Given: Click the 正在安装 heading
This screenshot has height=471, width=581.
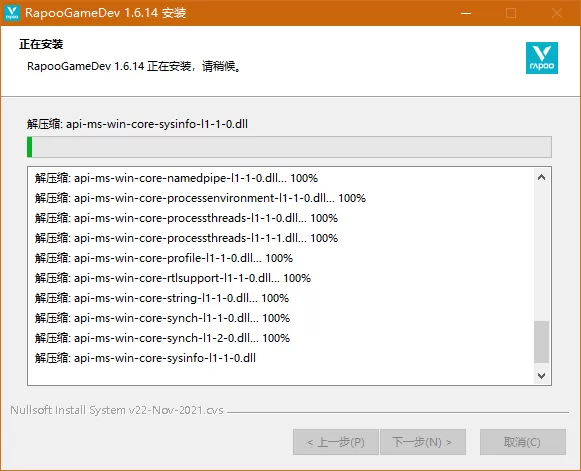Looking at the screenshot, I should (x=41, y=44).
